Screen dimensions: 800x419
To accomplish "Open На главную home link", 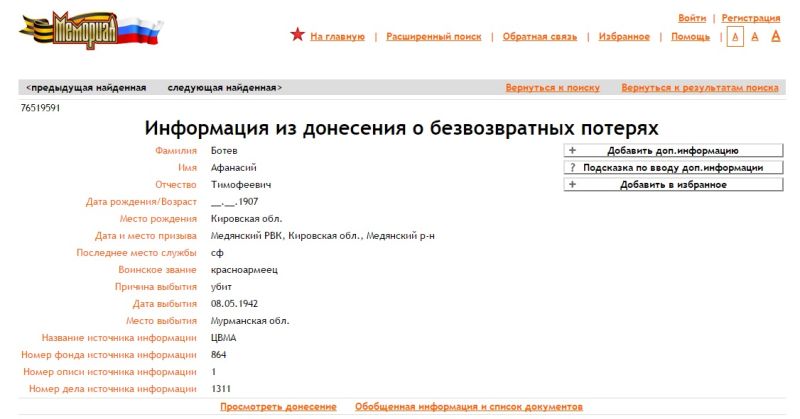I will (337, 37).
